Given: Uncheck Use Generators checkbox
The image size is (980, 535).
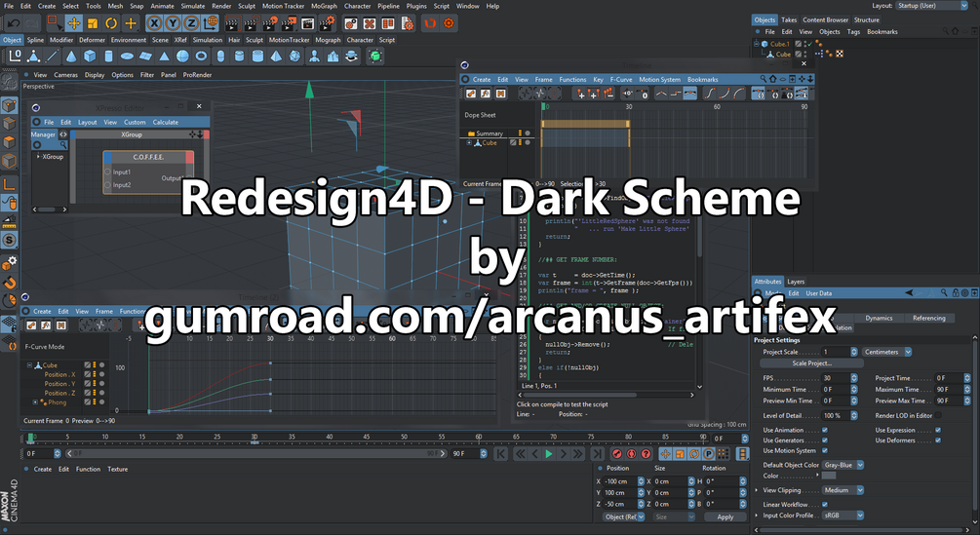Looking at the screenshot, I should click(824, 440).
